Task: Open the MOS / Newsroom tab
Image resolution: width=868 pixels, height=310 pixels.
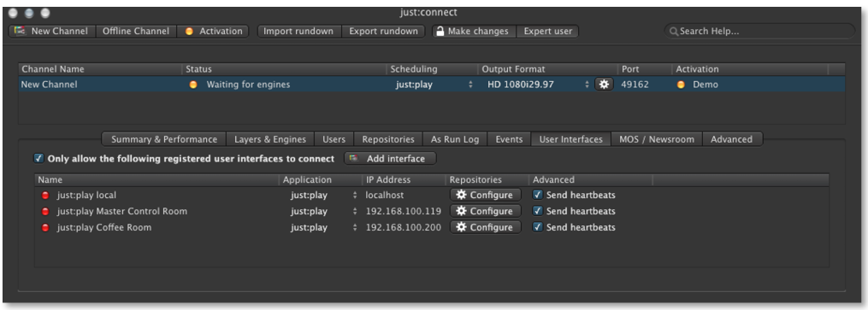Action: click(x=657, y=139)
